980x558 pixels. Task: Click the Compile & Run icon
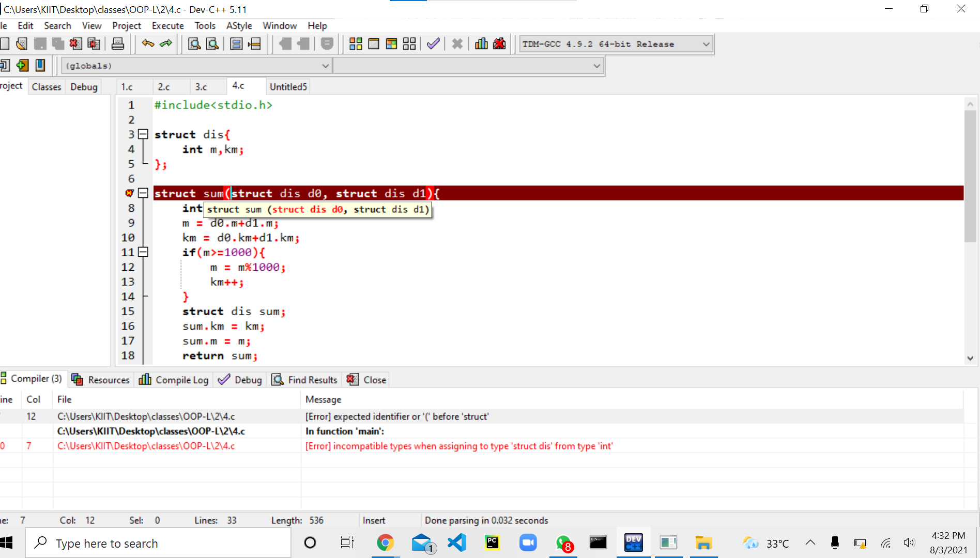point(391,44)
